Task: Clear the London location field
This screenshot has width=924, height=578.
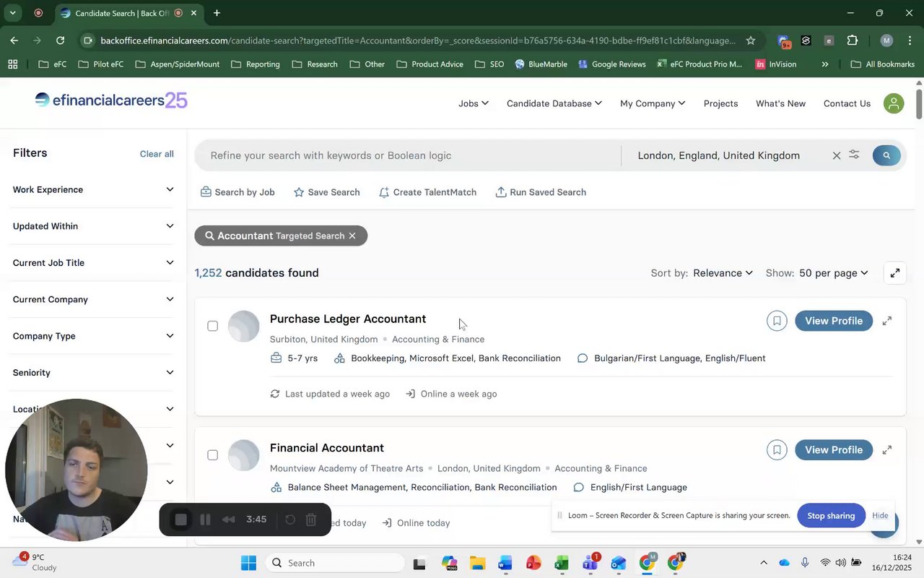Action: [837, 155]
